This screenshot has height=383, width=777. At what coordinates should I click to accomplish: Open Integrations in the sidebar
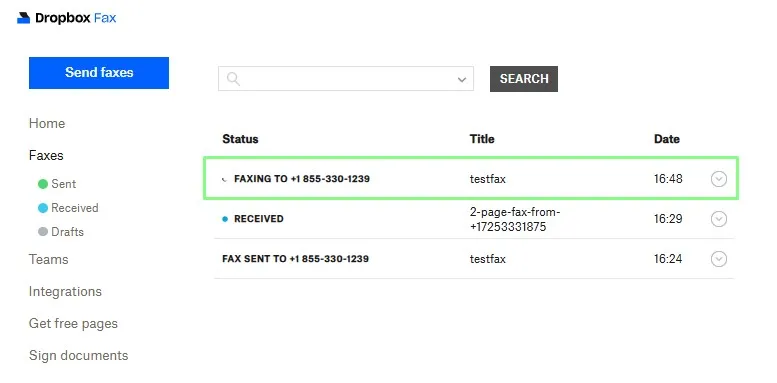[65, 291]
